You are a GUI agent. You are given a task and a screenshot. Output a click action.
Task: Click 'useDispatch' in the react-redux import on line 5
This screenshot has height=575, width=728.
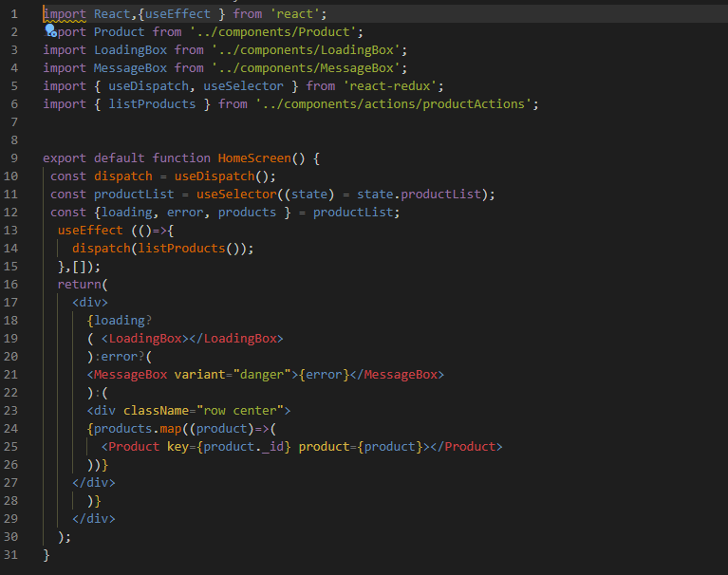pyautogui.click(x=149, y=86)
